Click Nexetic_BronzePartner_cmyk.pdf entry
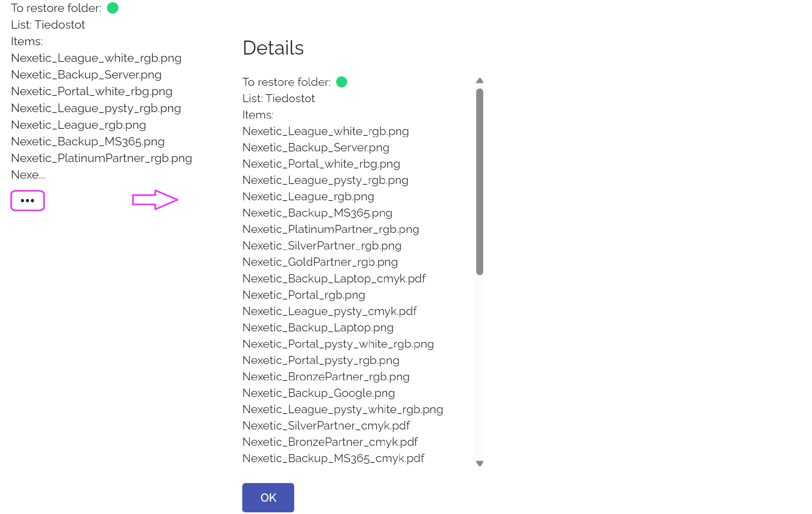 [x=330, y=442]
